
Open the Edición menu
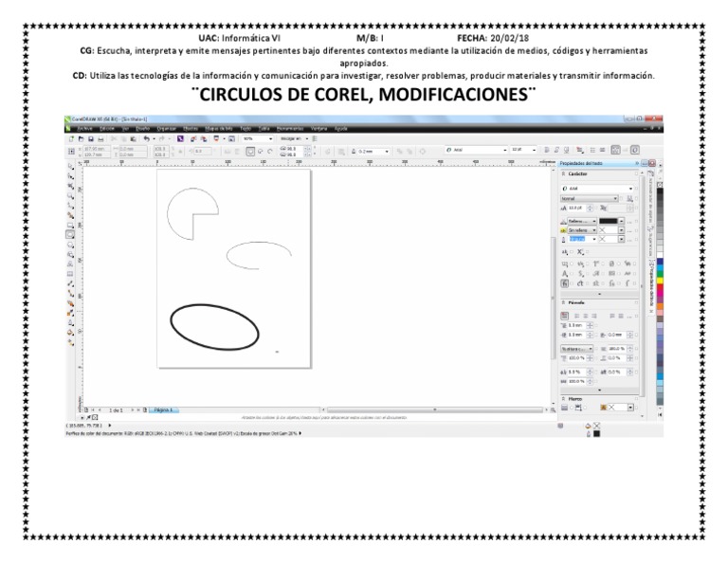point(107,129)
